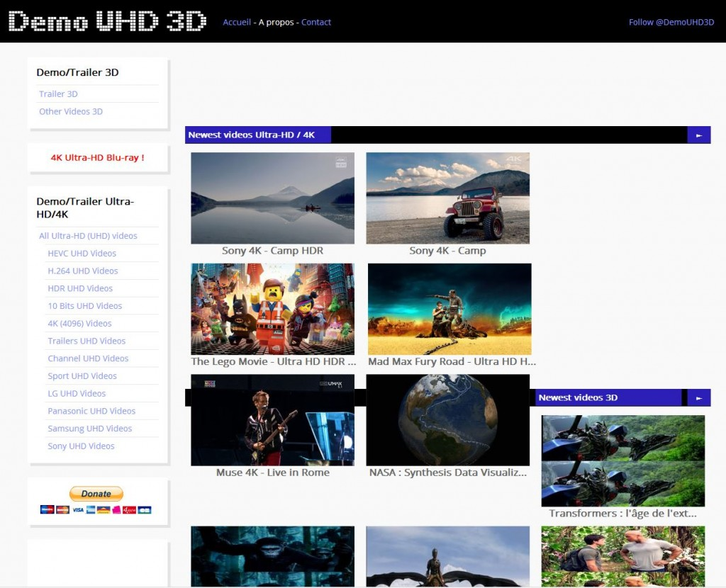Screen dimensions: 726x588
Task: Open the ape movie thumbnail in the bottom row
Action: pos(273,557)
